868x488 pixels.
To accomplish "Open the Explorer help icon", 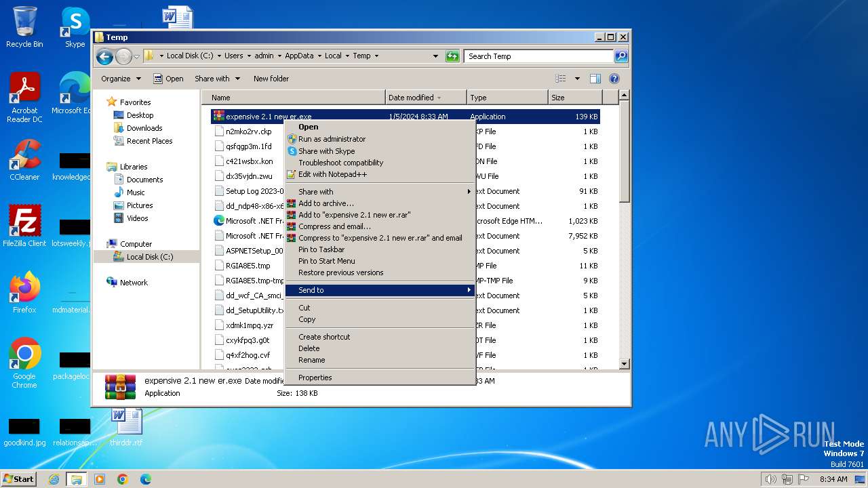I will [614, 79].
